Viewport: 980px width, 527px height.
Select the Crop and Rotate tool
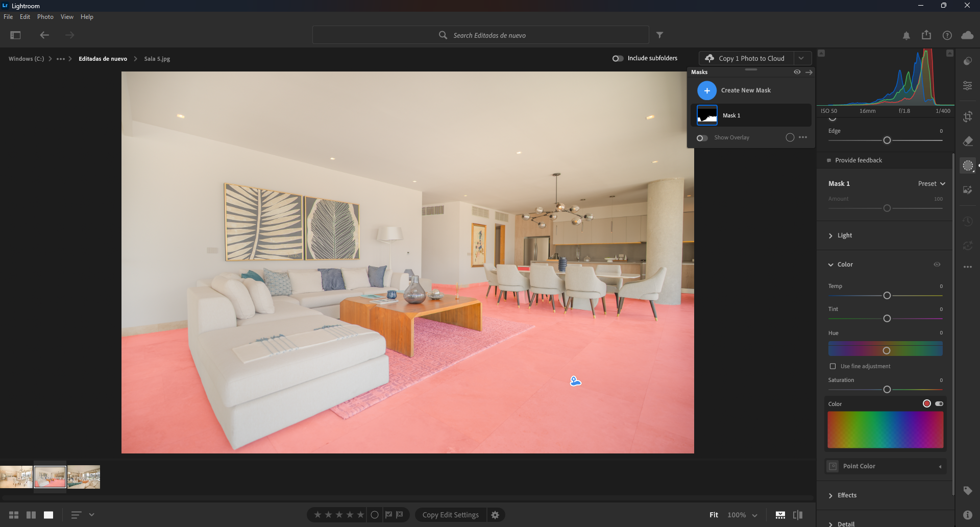[x=967, y=116]
